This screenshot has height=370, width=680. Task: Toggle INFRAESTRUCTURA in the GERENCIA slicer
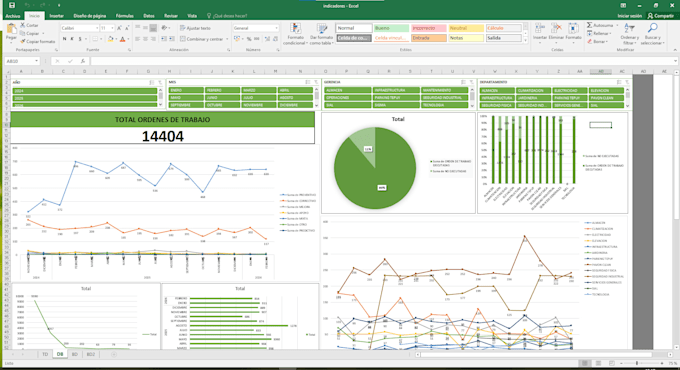coord(396,90)
